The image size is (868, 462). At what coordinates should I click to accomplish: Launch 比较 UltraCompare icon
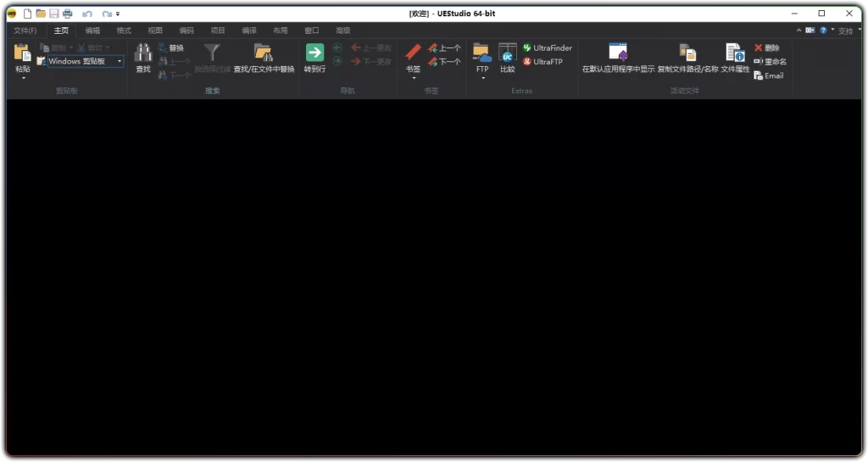coord(507,53)
